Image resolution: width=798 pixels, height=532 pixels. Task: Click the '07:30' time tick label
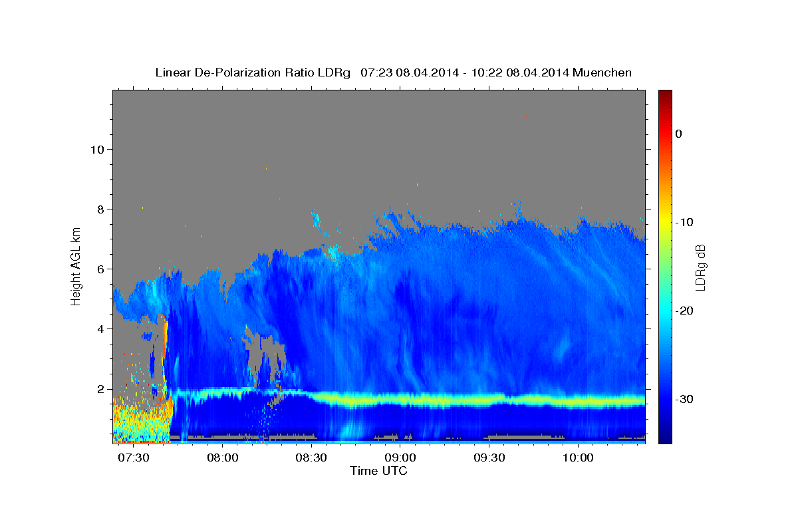point(134,459)
